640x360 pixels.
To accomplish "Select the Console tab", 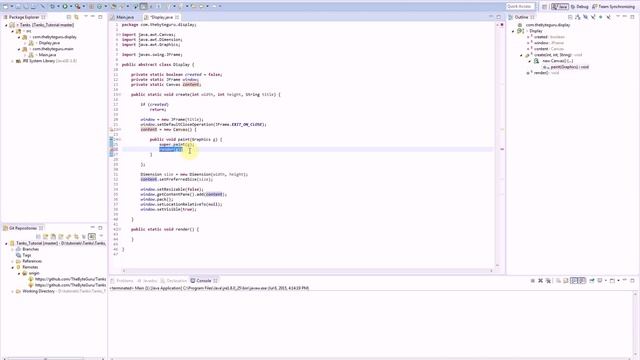I will [204, 281].
